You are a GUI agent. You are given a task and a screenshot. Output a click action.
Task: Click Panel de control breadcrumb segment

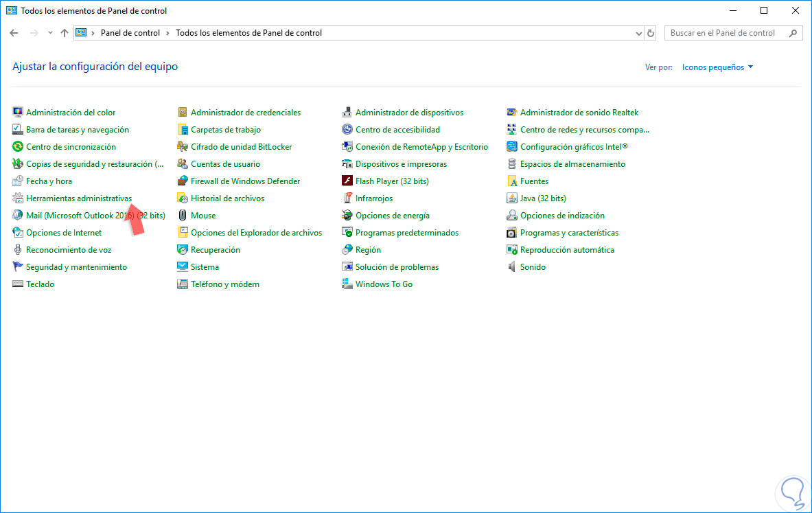tap(130, 33)
